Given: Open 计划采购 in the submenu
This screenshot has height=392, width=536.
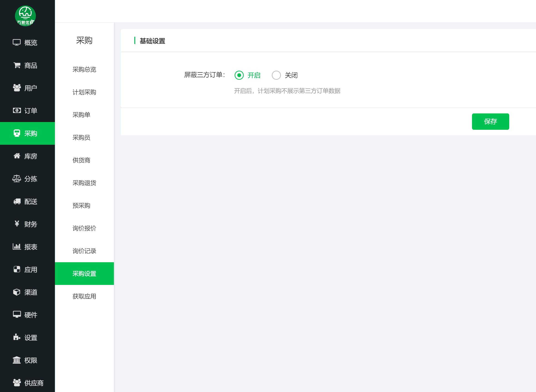Looking at the screenshot, I should (x=84, y=92).
